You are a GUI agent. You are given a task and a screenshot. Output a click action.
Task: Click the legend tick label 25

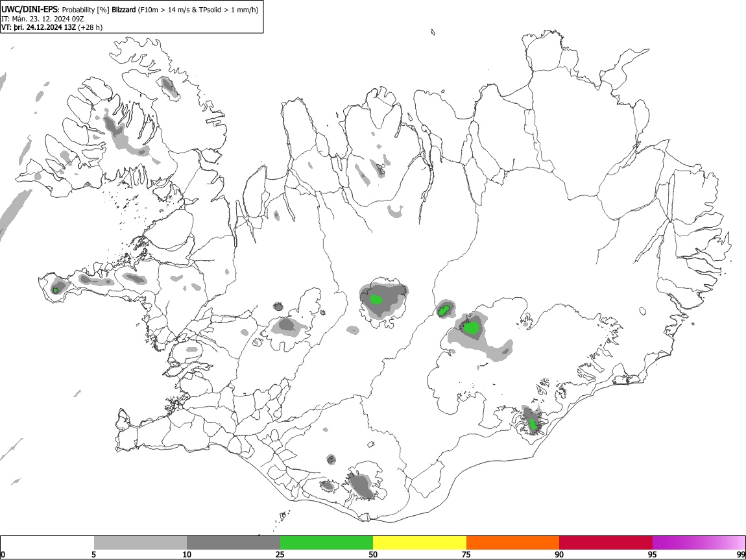tap(280, 554)
